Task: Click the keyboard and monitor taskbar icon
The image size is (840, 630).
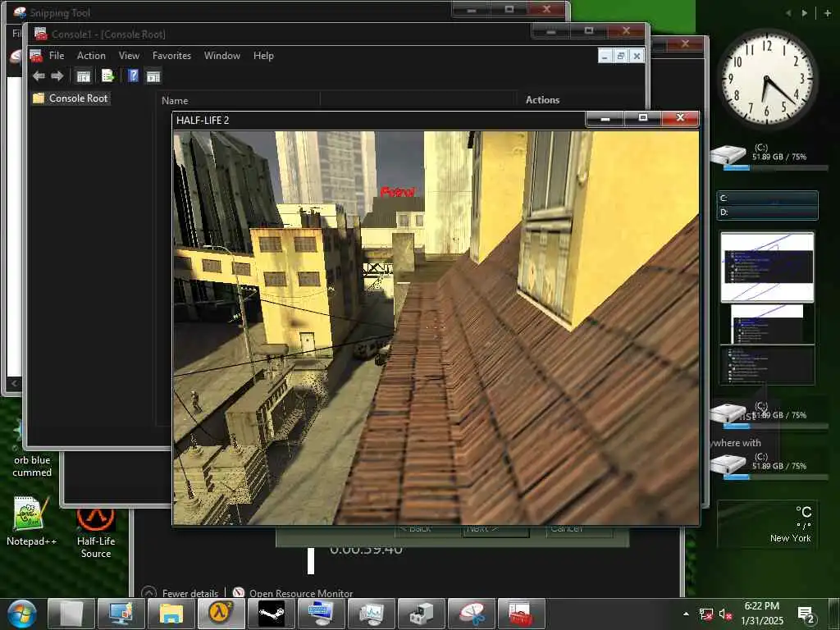Action: [321, 614]
